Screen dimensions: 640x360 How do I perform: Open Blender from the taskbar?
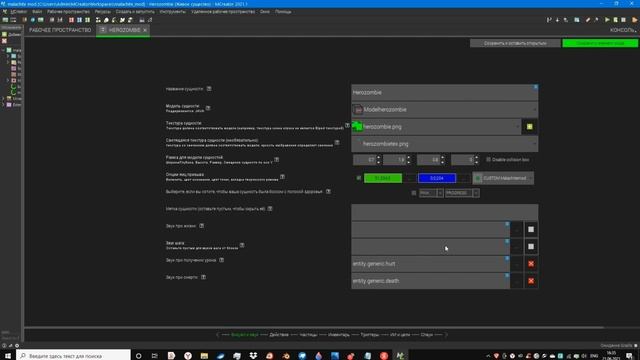click(x=286, y=356)
